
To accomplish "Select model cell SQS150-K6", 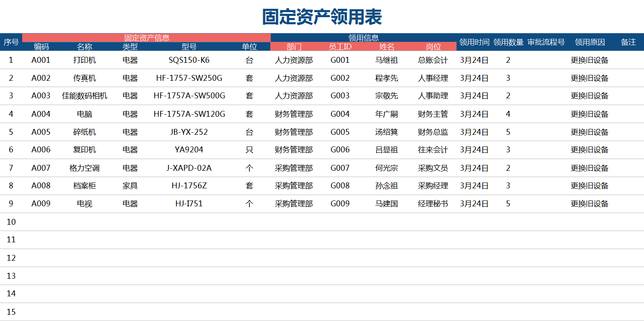I will point(189,60).
